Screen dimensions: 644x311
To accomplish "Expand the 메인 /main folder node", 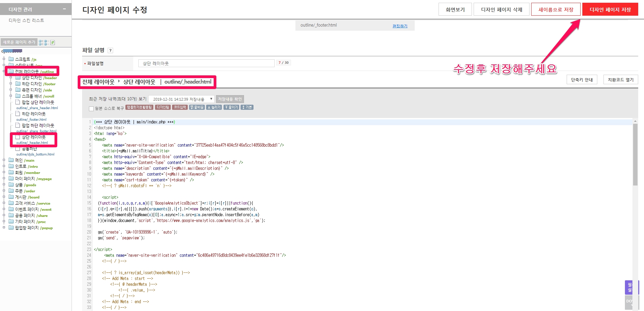I will (4, 160).
